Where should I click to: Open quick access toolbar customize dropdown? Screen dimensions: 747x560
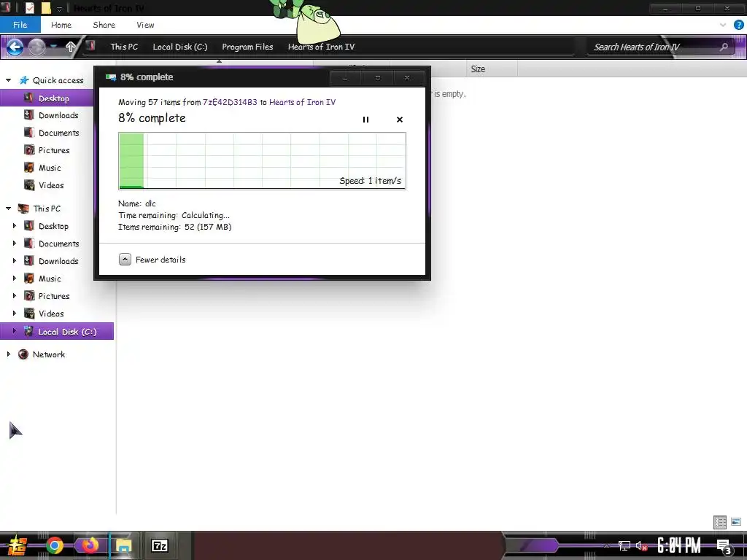point(60,9)
